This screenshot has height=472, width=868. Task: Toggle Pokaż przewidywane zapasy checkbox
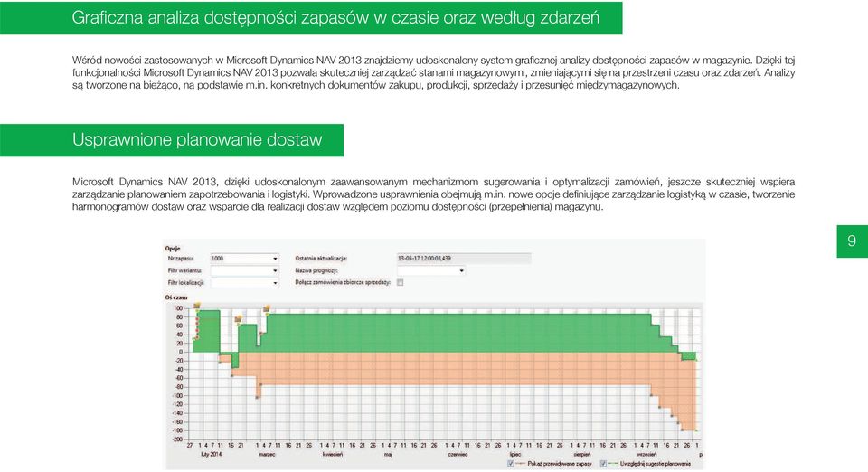click(511, 464)
